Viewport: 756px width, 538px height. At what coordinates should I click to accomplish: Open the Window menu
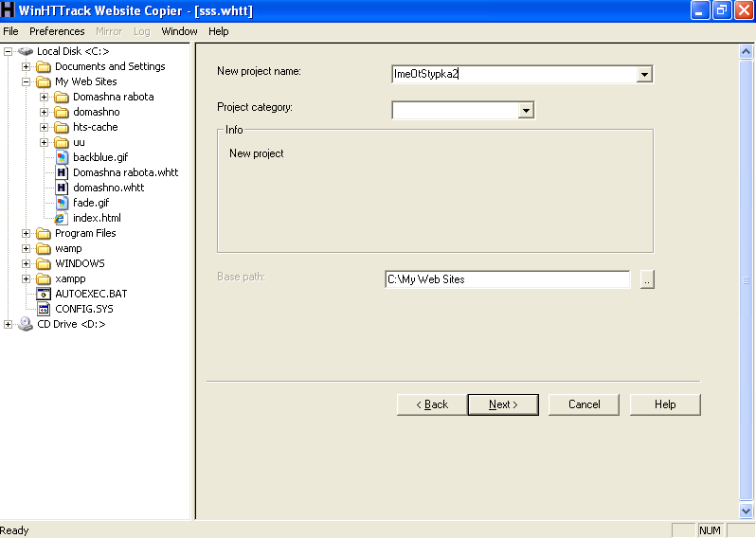(x=179, y=31)
